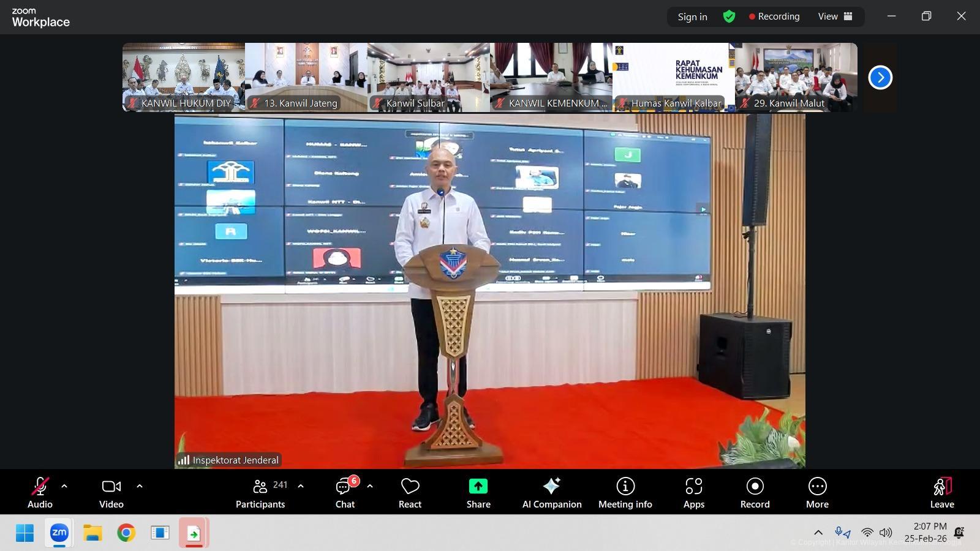Expand audio settings arrow next to Audio
The width and height of the screenshot is (980, 551).
coord(64,486)
